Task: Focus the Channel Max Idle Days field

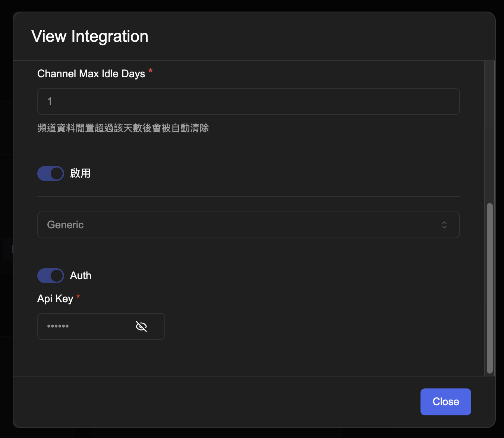Action: [248, 101]
